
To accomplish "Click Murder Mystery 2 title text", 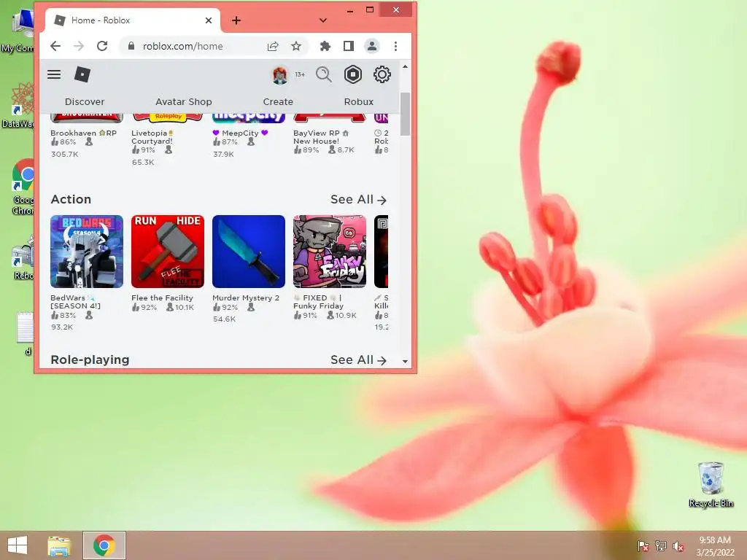I will click(x=246, y=297).
